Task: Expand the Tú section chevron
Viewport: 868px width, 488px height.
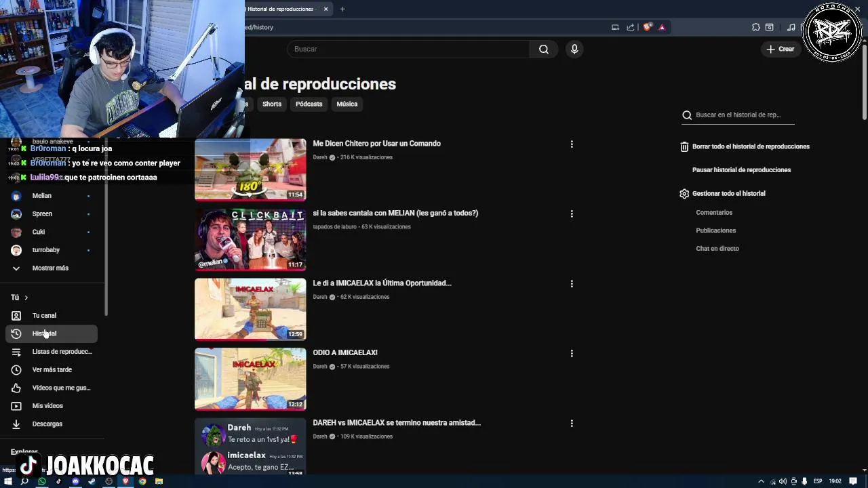Action: (26, 298)
